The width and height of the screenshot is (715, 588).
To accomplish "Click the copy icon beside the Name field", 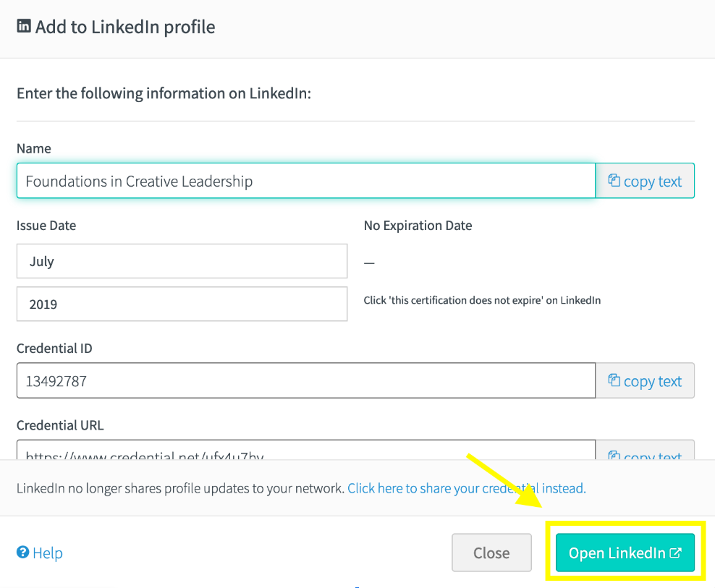I will pyautogui.click(x=614, y=181).
